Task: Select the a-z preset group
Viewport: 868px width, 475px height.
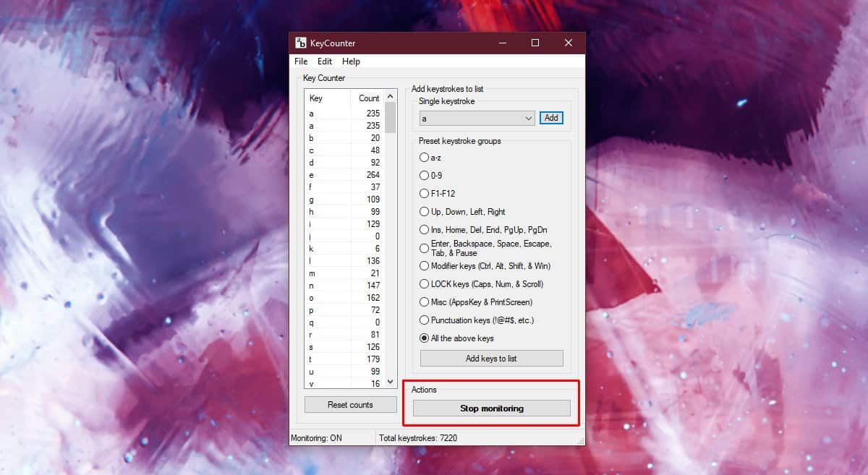Action: (430, 157)
